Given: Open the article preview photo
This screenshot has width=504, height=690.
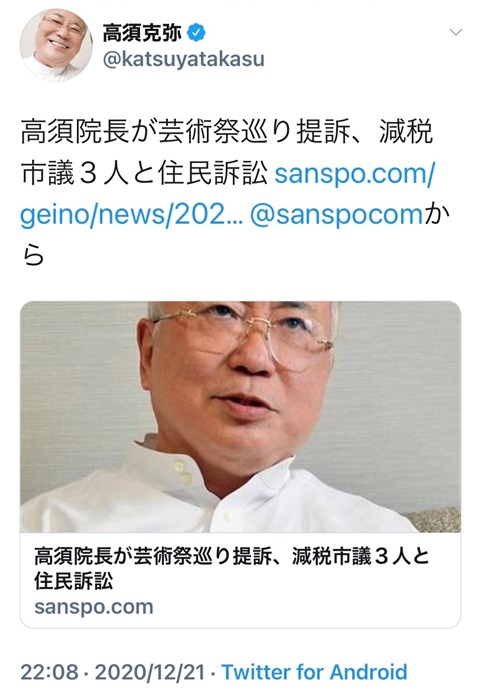Looking at the screenshot, I should tap(240, 417).
